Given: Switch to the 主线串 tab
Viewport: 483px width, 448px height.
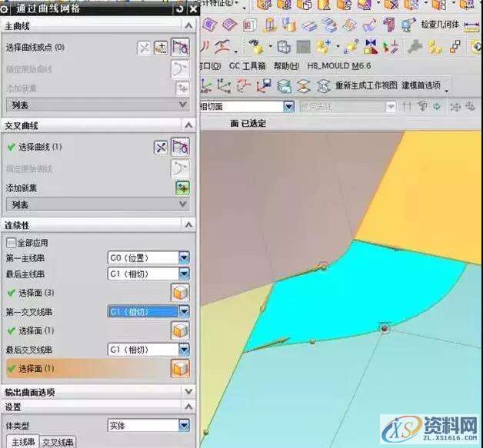Looking at the screenshot, I should [23, 442].
